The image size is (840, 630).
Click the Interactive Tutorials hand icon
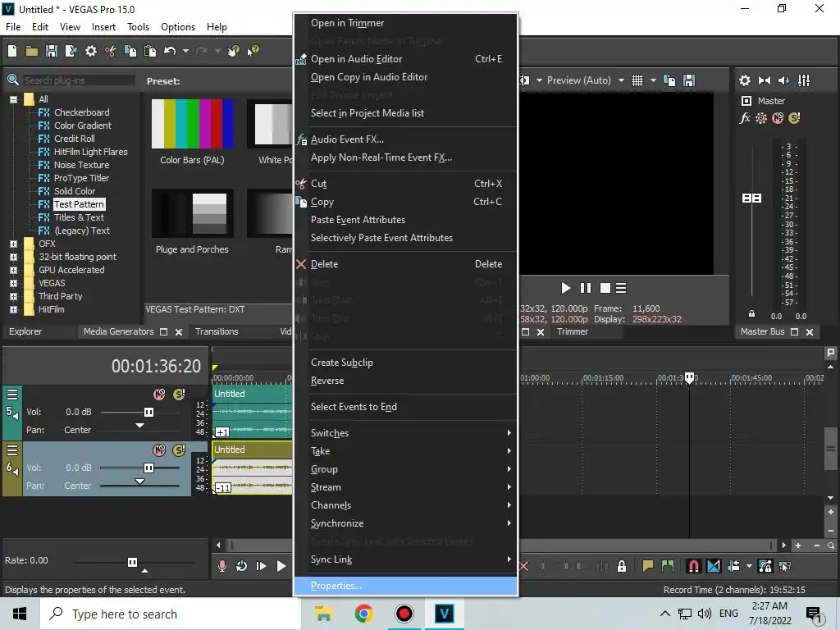234,51
